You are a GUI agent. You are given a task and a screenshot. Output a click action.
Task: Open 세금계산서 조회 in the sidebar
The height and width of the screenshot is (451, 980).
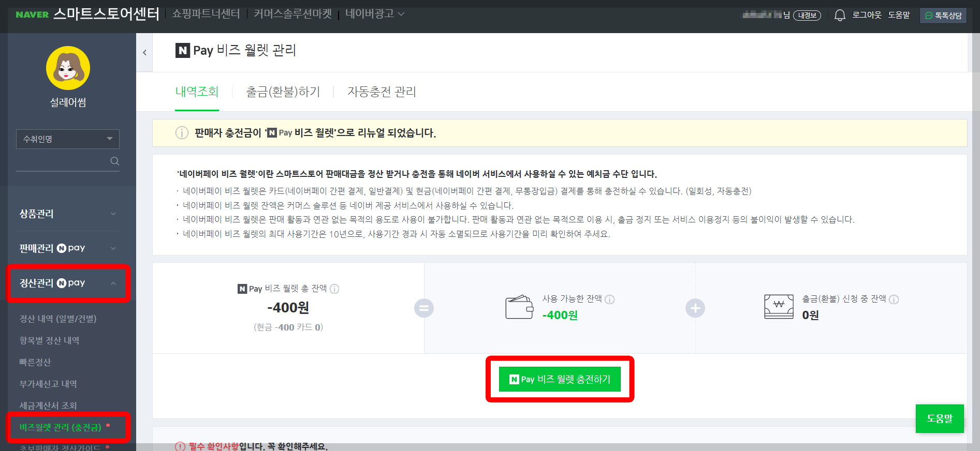(48, 405)
